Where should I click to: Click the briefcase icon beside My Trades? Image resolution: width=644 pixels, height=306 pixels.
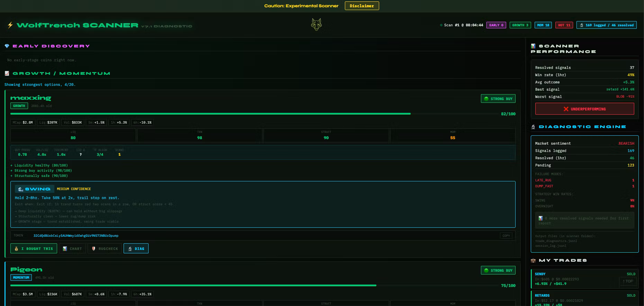pyautogui.click(x=533, y=261)
